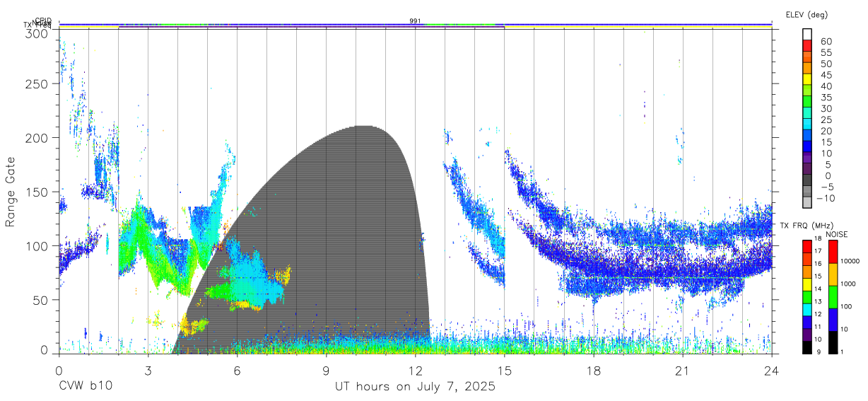Click the x-axis tick label '9'
868x401 pixels.
[326, 370]
